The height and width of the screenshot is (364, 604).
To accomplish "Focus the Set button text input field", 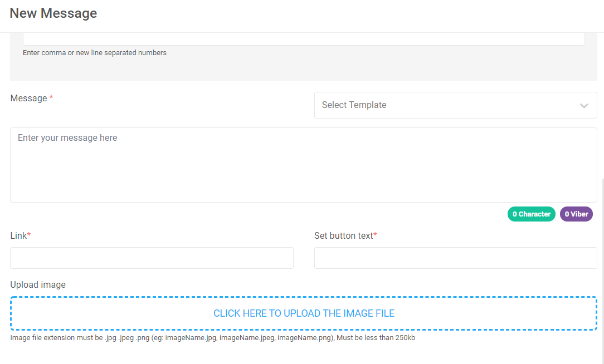I will coord(455,258).
